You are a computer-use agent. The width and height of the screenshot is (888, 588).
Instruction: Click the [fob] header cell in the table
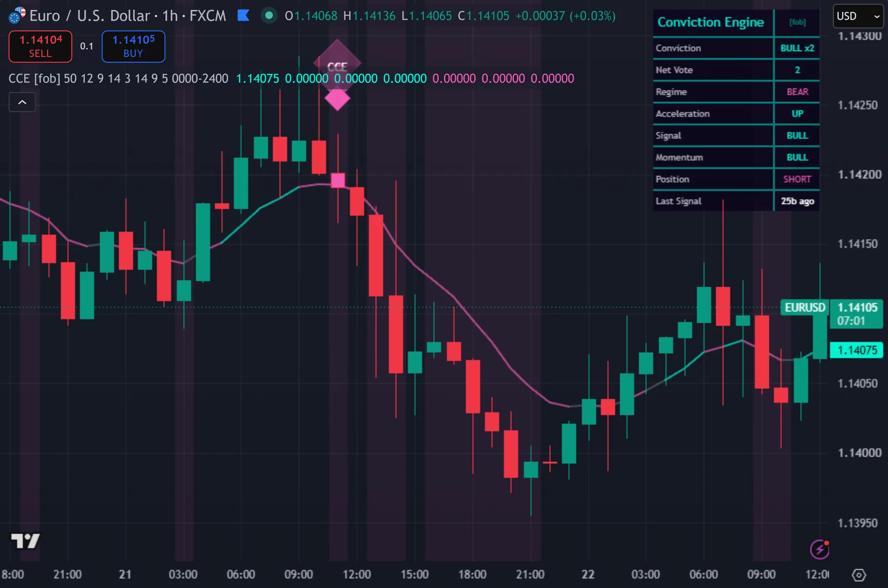pos(797,22)
